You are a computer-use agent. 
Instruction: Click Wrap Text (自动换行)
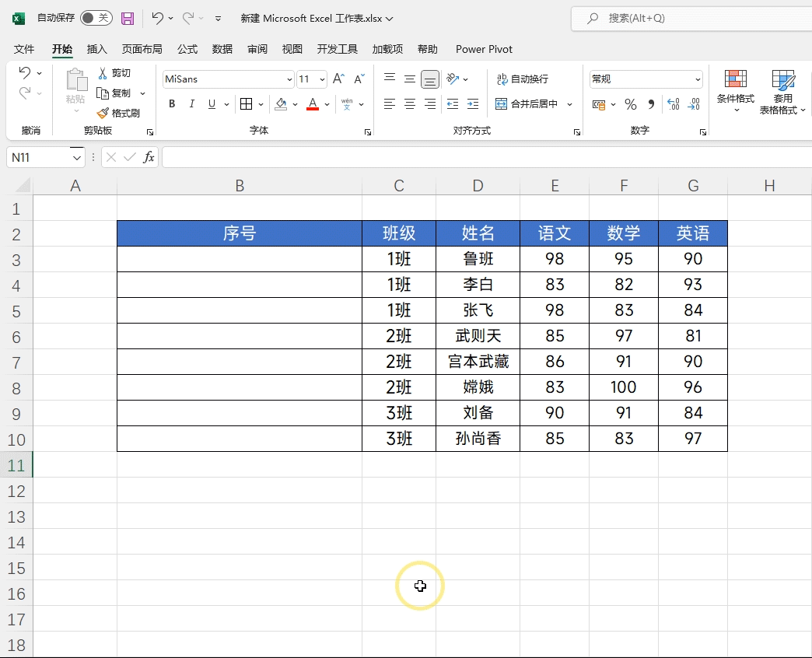point(523,79)
